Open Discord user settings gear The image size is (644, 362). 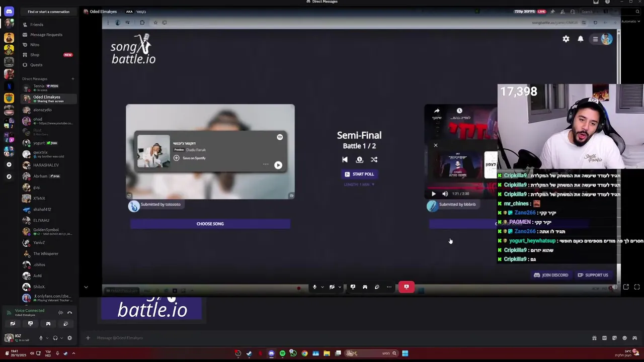coord(69,338)
